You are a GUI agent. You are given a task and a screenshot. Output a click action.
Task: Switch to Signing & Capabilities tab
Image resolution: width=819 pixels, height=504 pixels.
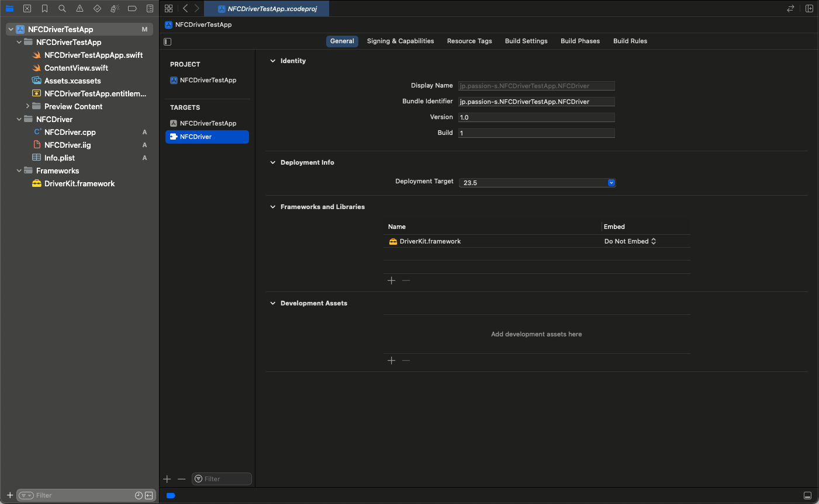tap(400, 41)
